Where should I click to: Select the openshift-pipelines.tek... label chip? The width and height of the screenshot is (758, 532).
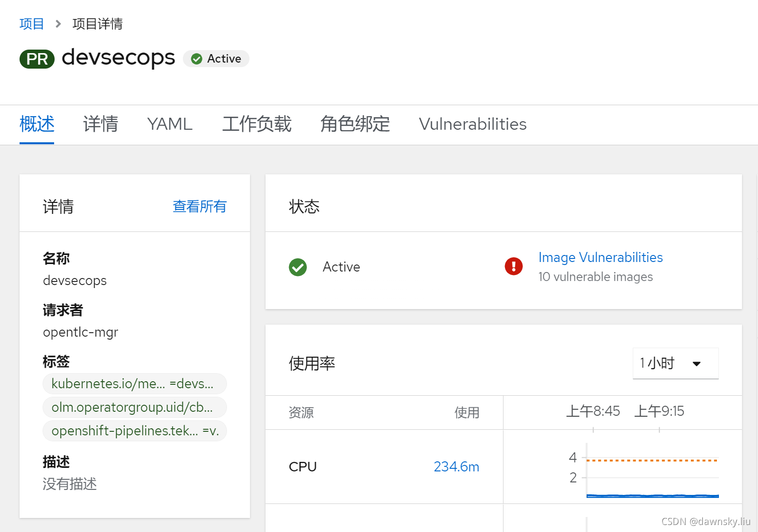pos(135,431)
